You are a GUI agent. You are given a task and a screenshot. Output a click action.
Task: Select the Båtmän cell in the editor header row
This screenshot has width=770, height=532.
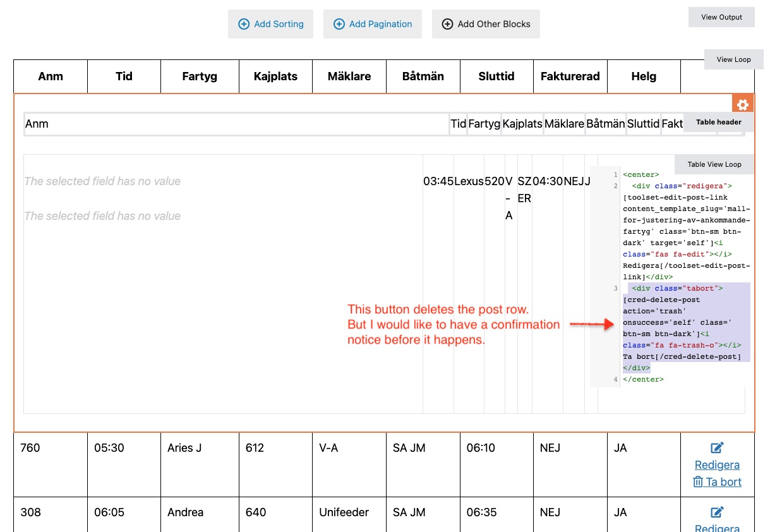coord(606,124)
